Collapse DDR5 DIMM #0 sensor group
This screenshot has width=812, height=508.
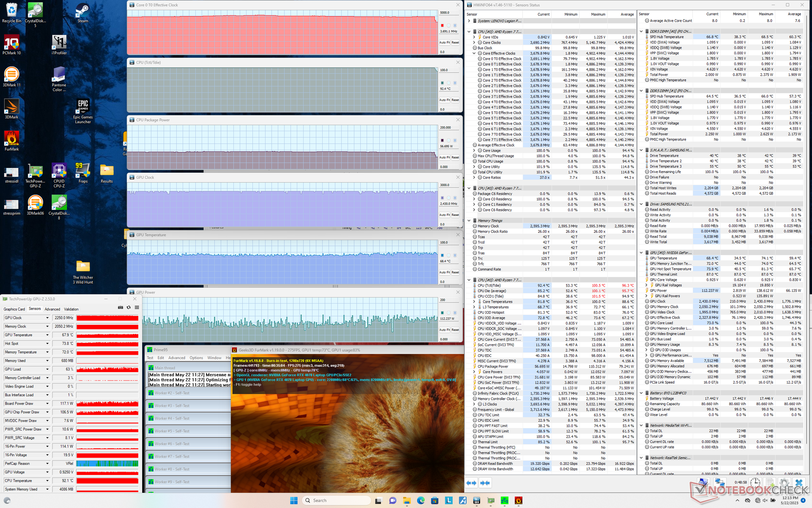pos(641,31)
